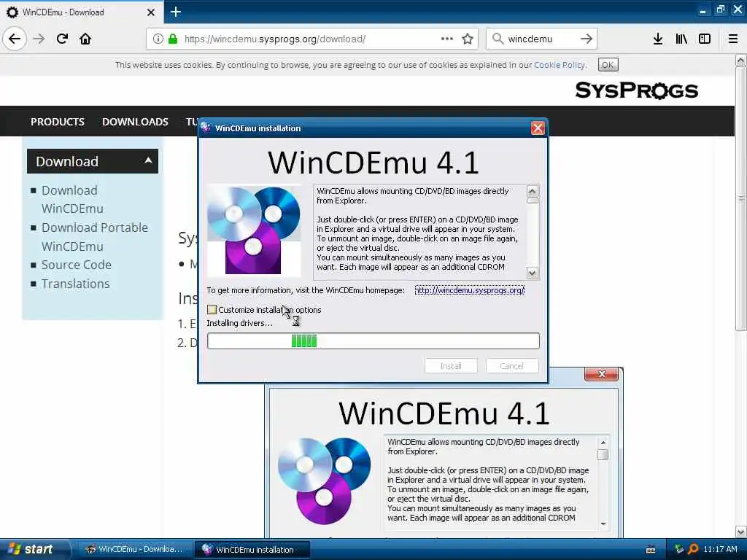Open the Library icon in browser toolbar
The height and width of the screenshot is (560, 747).
pyautogui.click(x=681, y=39)
